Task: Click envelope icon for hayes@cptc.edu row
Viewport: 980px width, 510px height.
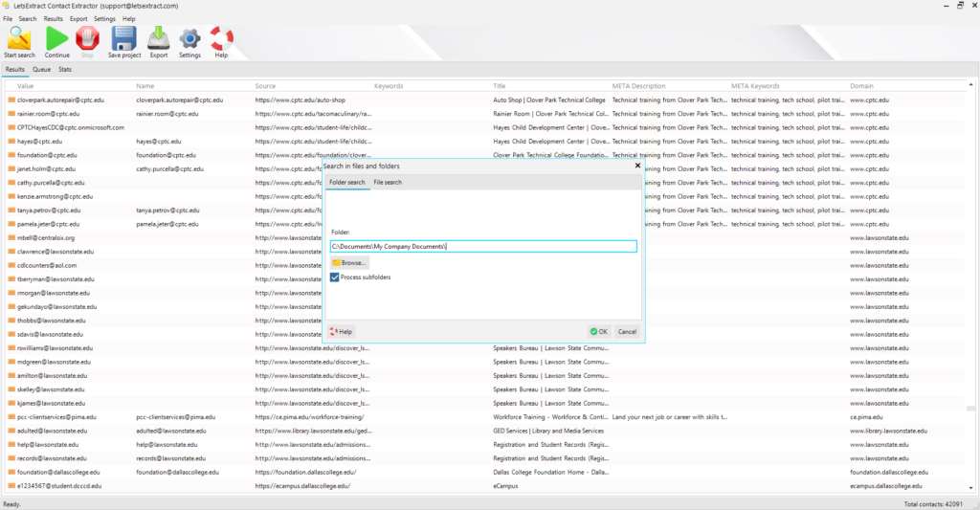Action: click(11, 142)
